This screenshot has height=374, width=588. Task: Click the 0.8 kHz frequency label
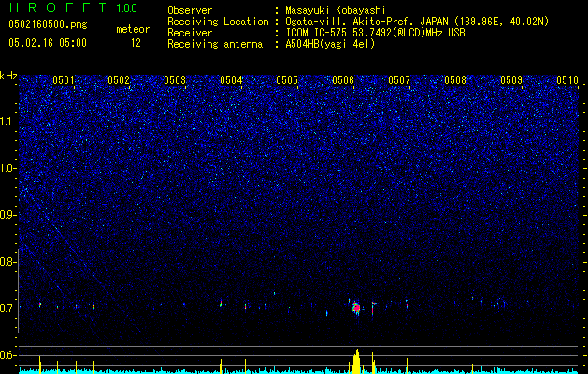[x=7, y=262]
